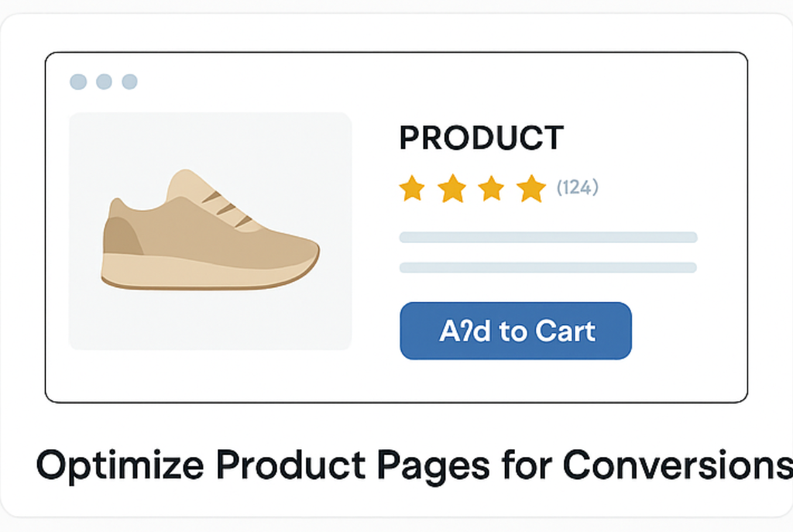Click the upper gray description line
This screenshot has width=793, height=532.
[548, 237]
